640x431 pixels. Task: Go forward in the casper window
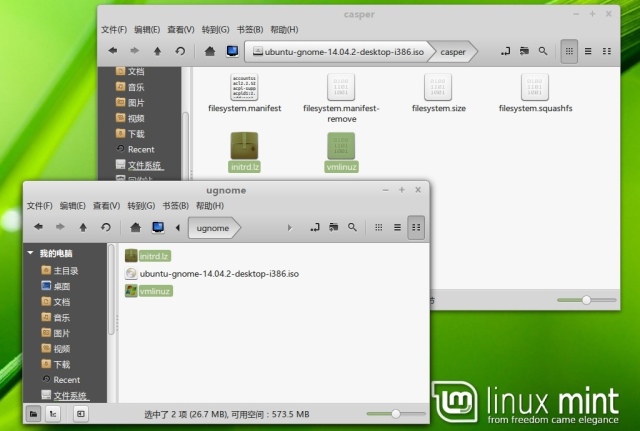click(134, 51)
